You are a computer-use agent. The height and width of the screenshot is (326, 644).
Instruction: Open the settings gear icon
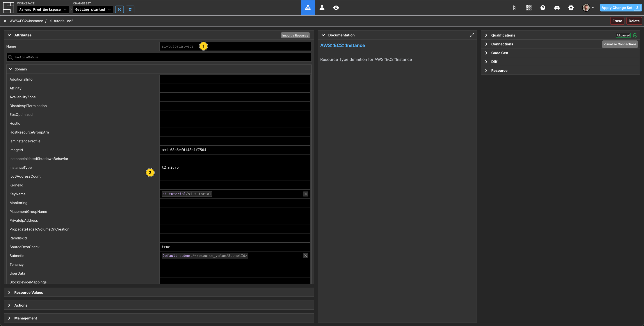click(571, 8)
